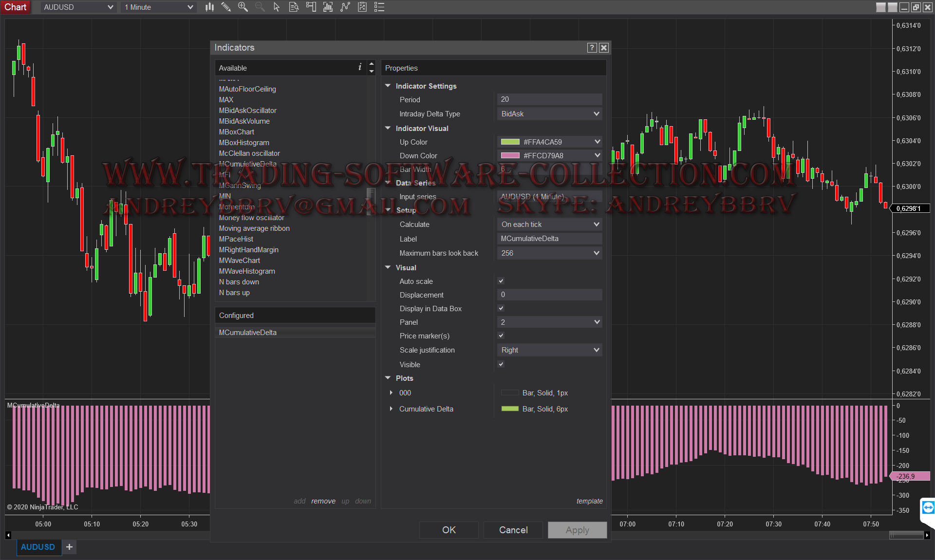Open the chart bar style icon
Screen dimensions: 935x560
[x=209, y=7]
